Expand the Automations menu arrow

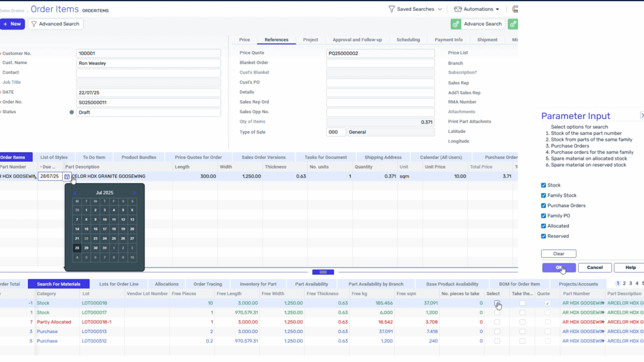click(x=497, y=9)
